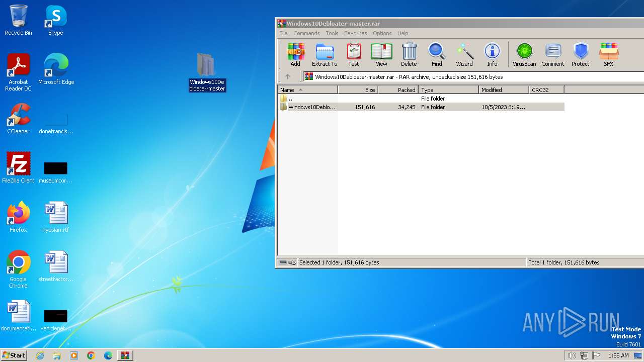644x362 pixels.
Task: Select the Acrobat Reader DC shortcut
Action: click(x=18, y=72)
